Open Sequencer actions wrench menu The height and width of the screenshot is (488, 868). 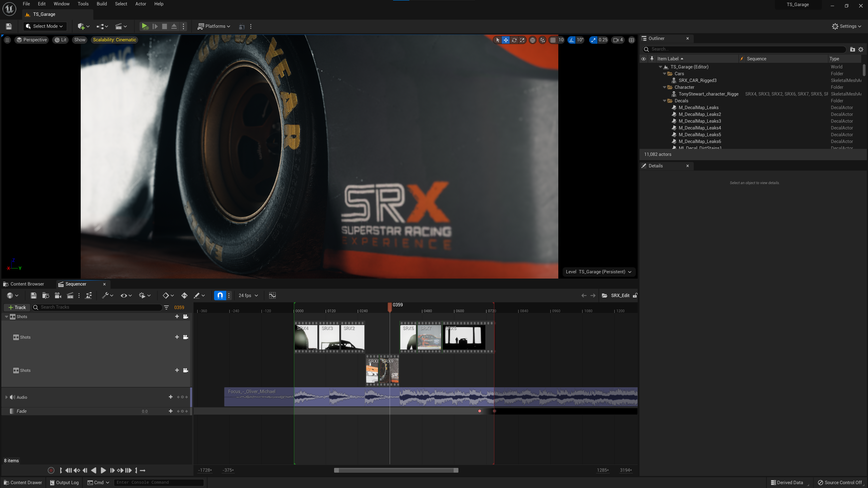coord(108,295)
